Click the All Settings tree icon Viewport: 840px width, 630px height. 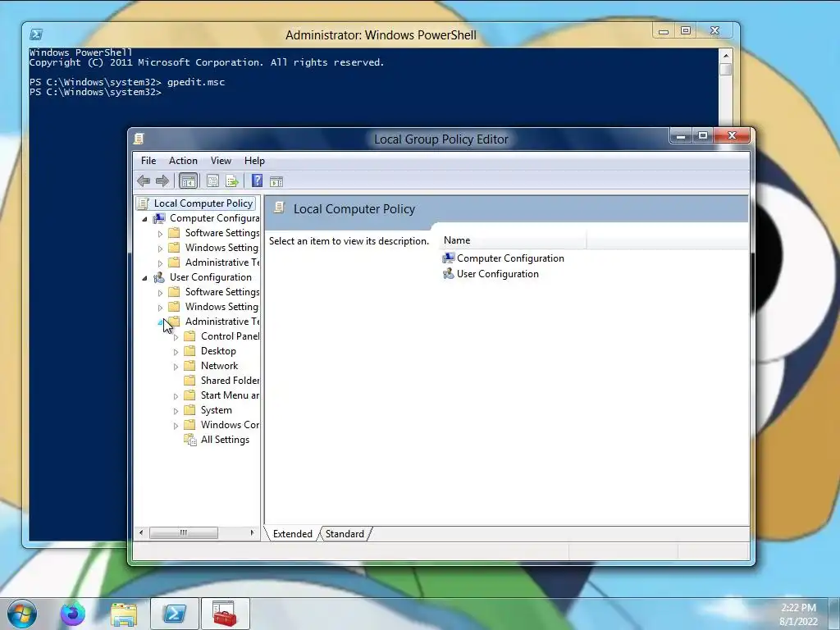(190, 440)
